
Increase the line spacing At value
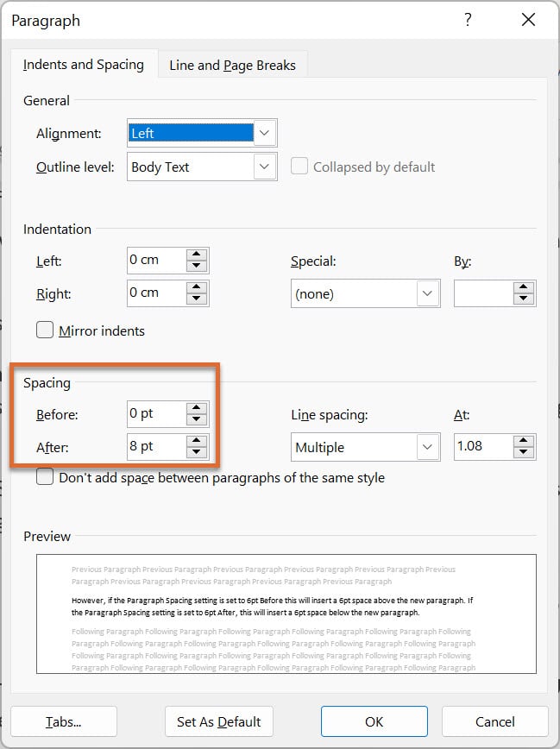tap(524, 440)
